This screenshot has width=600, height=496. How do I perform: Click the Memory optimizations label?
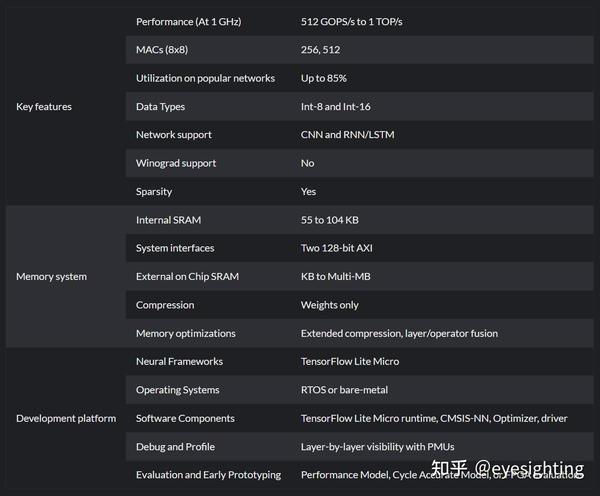click(x=186, y=333)
